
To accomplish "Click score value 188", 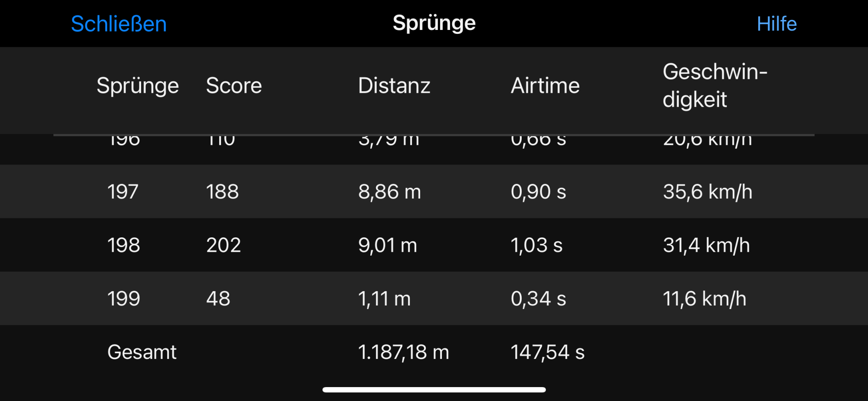I will pos(222,191).
